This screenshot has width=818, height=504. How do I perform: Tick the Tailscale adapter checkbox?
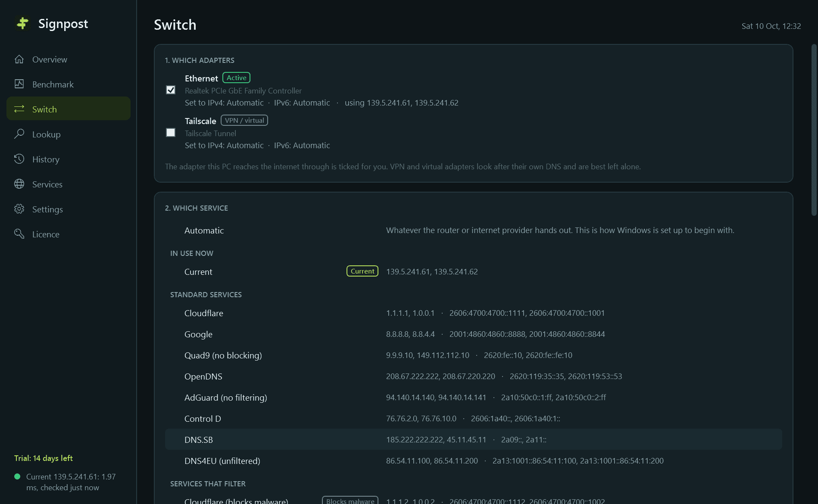pos(171,132)
